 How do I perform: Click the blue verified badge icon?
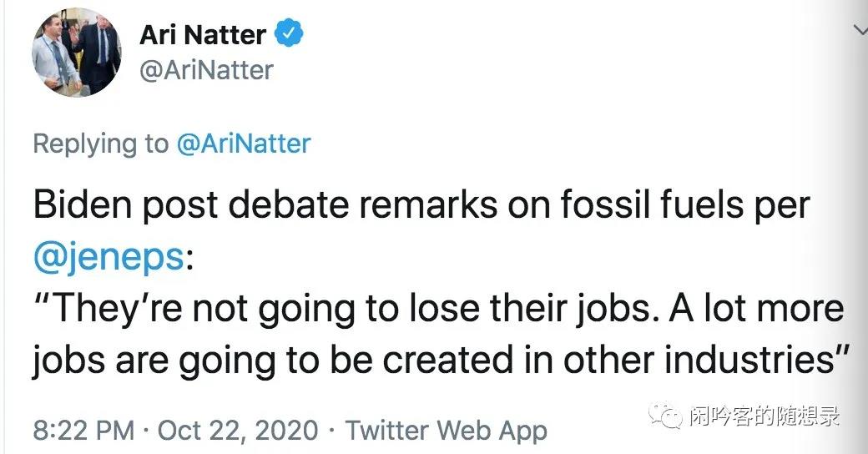(289, 34)
